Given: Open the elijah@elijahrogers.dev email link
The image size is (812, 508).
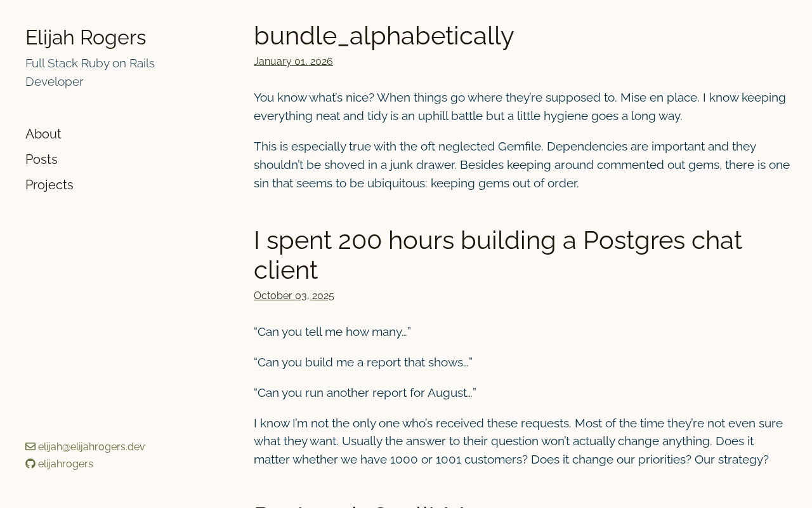Looking at the screenshot, I should (91, 447).
